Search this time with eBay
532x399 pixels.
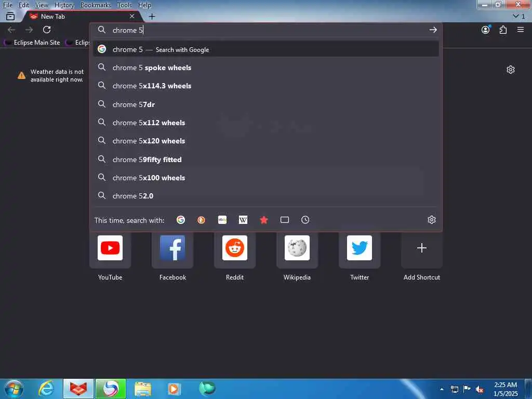(222, 220)
